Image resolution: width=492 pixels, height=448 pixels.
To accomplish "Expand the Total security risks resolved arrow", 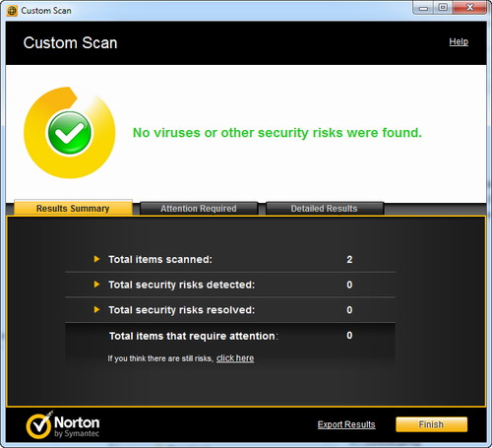I will [x=96, y=309].
